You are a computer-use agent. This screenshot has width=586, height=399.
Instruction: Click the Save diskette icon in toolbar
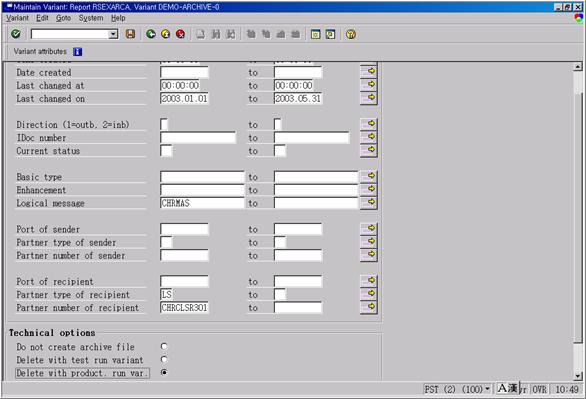click(x=130, y=34)
